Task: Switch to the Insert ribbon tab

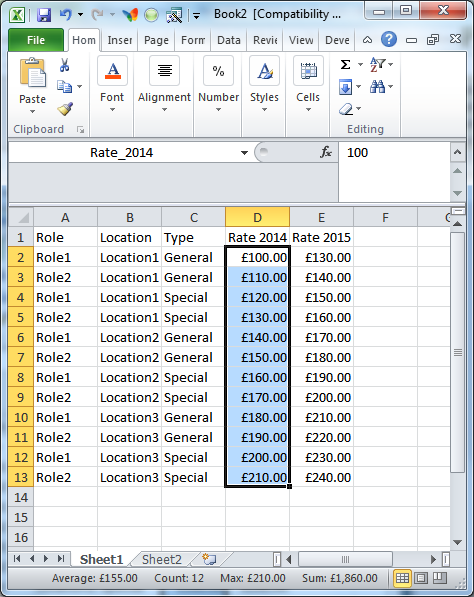Action: click(120, 40)
